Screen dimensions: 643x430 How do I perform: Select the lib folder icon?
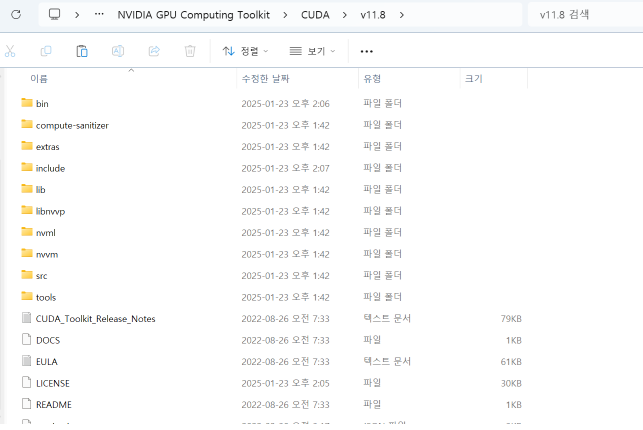coord(27,189)
